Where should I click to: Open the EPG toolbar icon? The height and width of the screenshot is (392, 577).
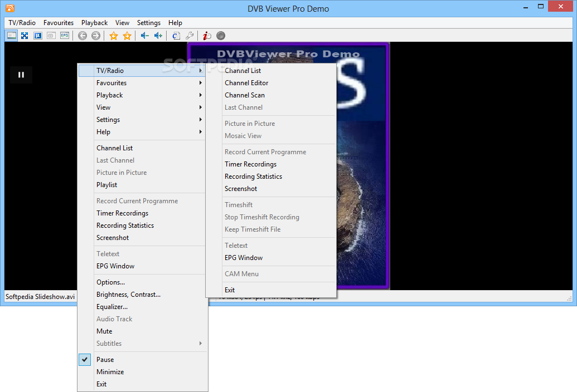(x=65, y=36)
